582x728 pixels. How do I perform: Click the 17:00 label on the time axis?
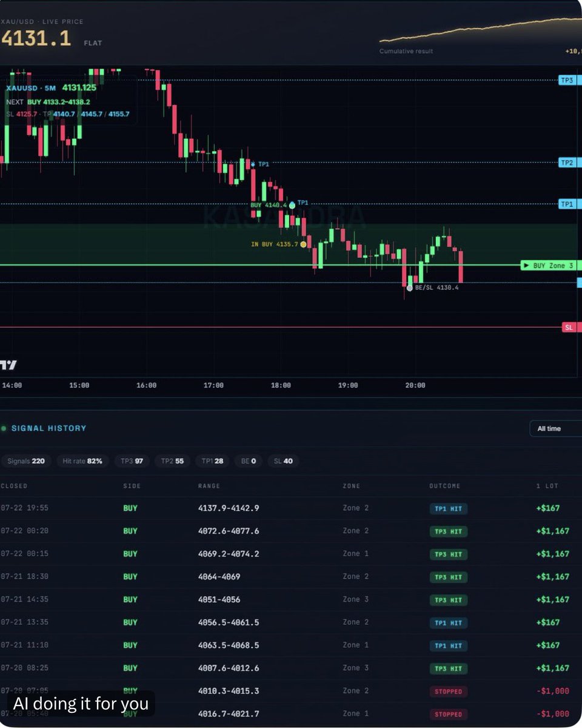tap(213, 385)
